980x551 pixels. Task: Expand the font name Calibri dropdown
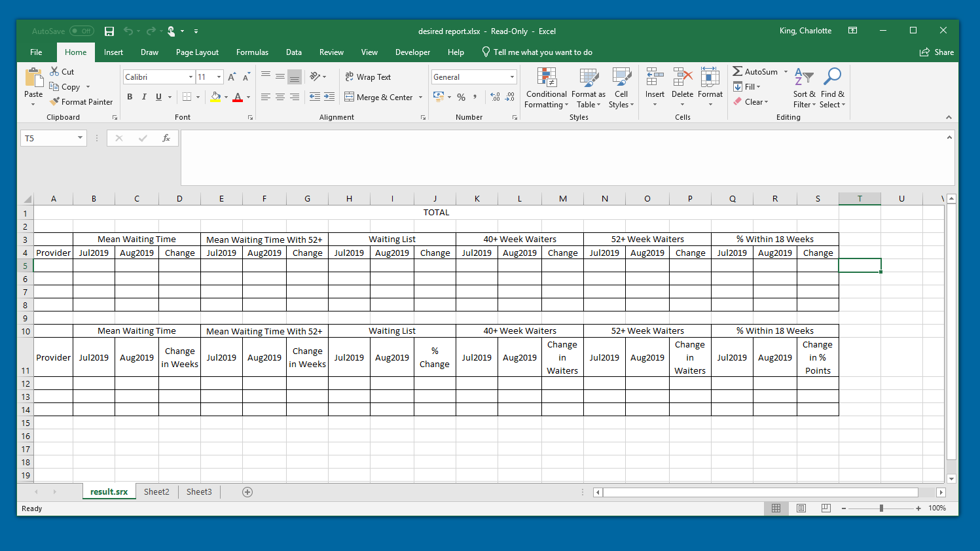191,77
